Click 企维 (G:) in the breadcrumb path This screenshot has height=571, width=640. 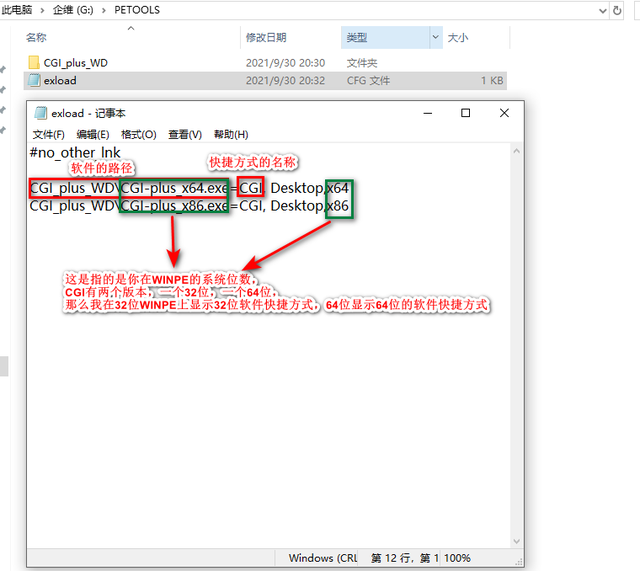[x=73, y=10]
